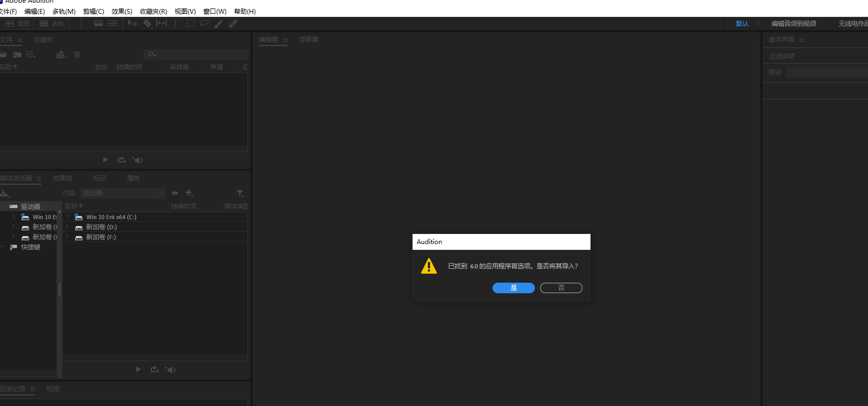868x406 pixels.
Task: Select the Marquee Selection tool
Action: 191,23
